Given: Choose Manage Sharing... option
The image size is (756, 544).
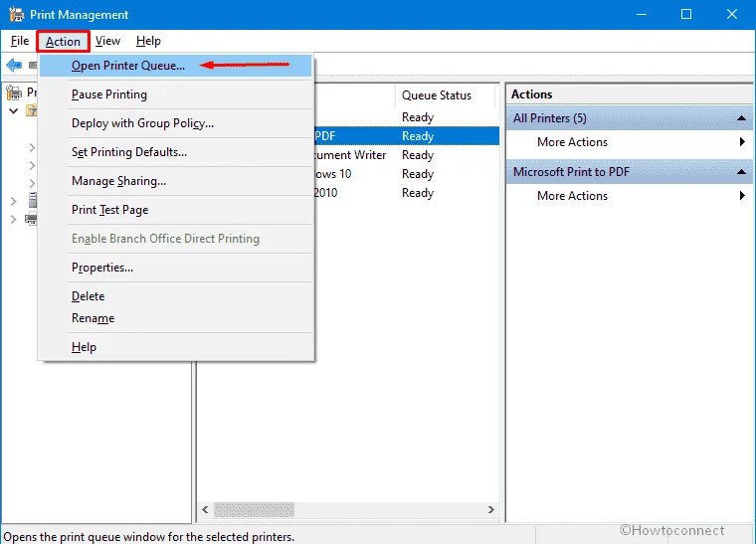Looking at the screenshot, I should (176, 181).
